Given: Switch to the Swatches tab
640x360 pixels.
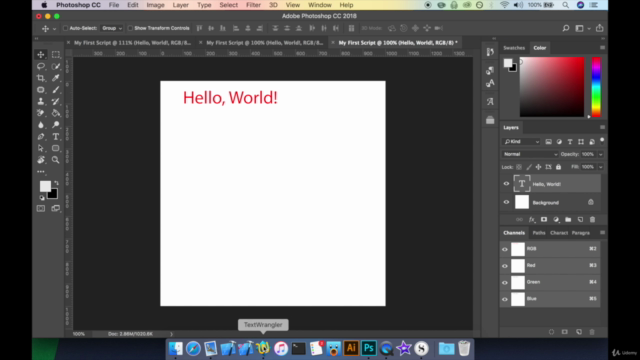Looking at the screenshot, I should [514, 48].
